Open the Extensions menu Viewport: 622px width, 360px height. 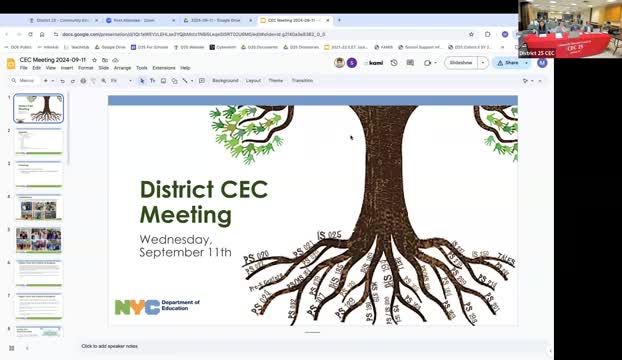(x=164, y=68)
